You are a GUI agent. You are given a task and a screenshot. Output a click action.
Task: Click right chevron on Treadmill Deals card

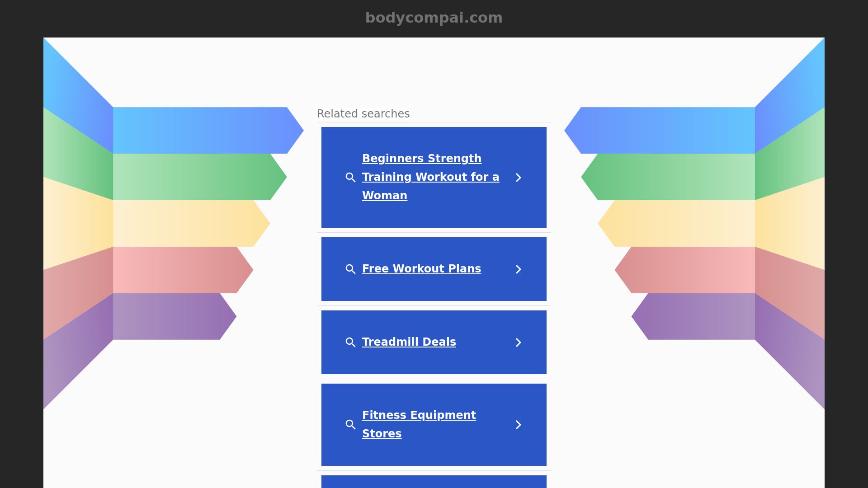click(519, 343)
